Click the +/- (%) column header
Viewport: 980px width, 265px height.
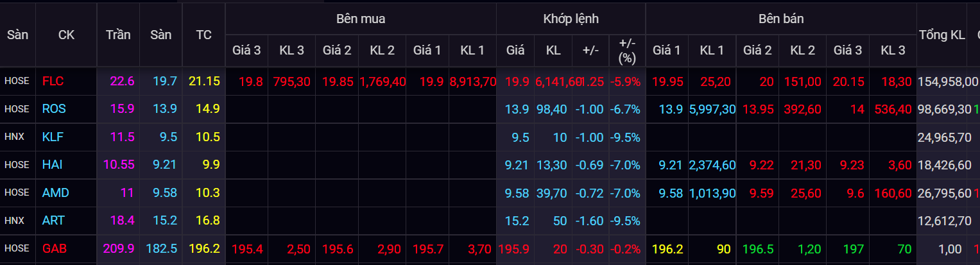(626, 50)
